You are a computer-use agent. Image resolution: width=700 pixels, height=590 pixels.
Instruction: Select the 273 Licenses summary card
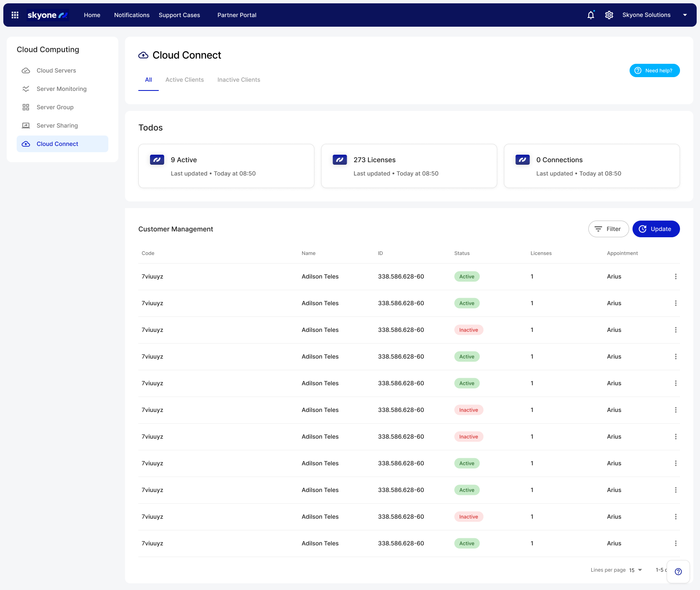[x=409, y=166]
